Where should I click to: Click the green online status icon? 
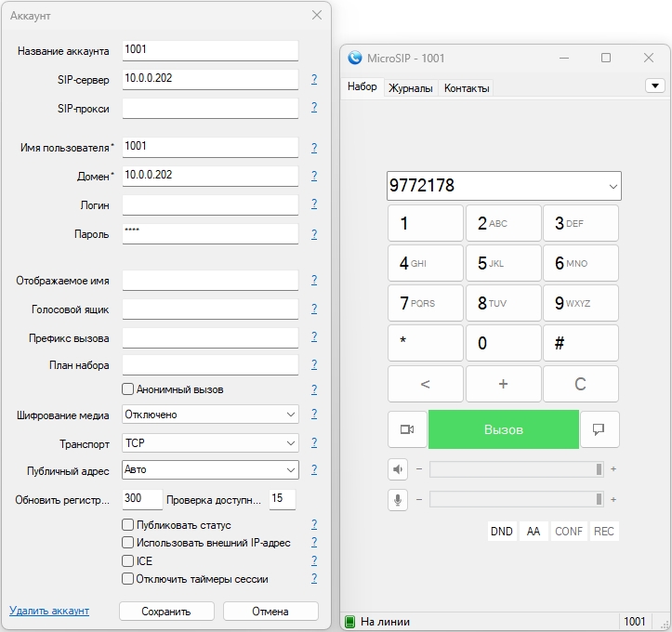tap(350, 622)
